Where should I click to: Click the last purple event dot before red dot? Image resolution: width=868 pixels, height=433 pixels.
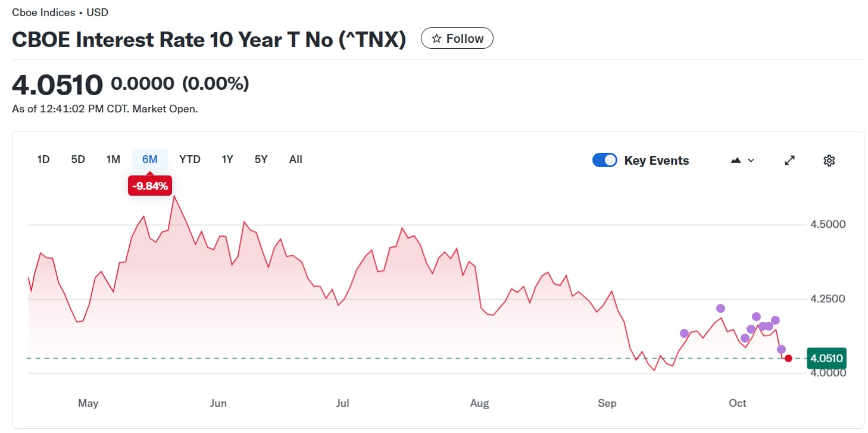(781, 349)
